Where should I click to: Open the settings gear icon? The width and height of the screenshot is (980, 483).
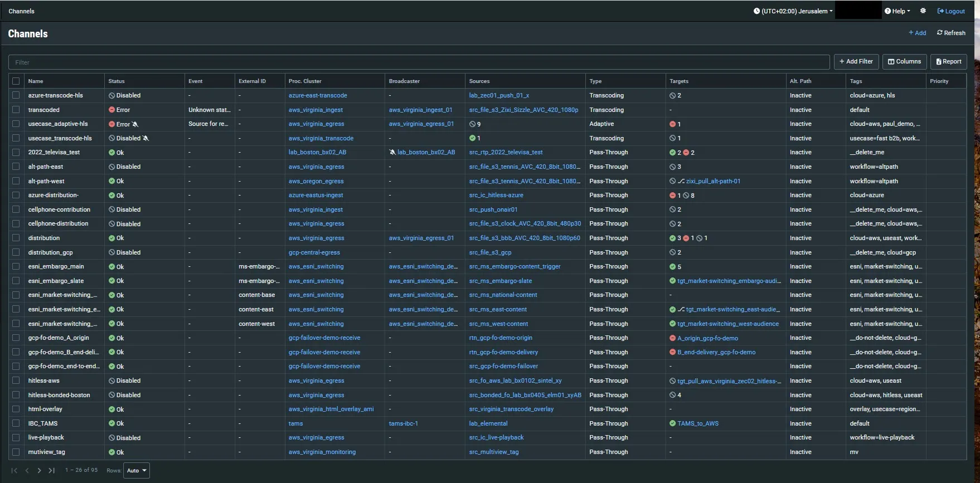coord(923,11)
